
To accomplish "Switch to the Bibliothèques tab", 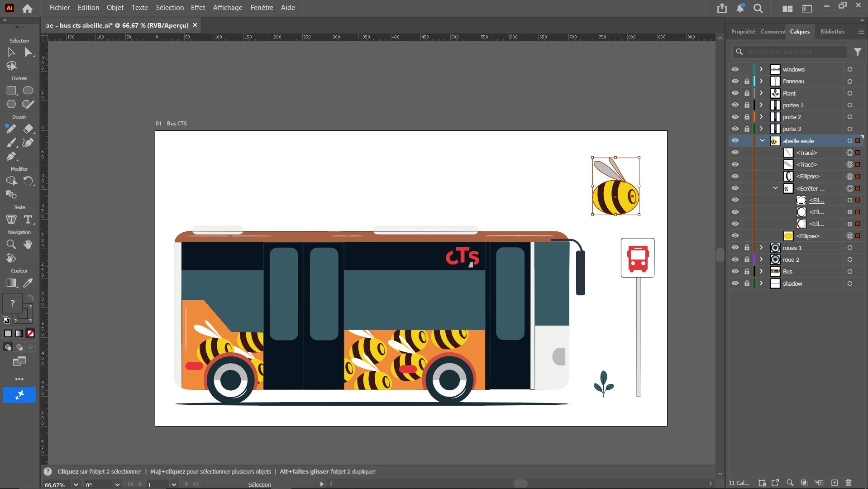I will tap(833, 32).
